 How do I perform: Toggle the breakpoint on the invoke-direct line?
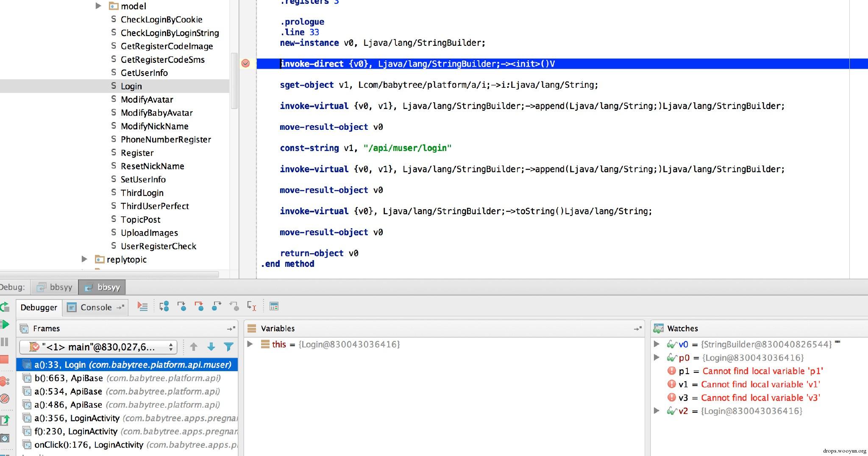(x=245, y=64)
